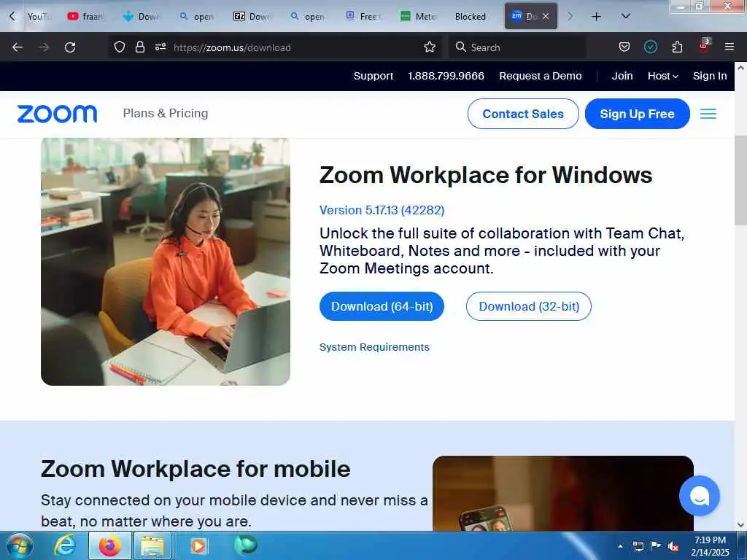This screenshot has width=747, height=560.
Task: Open Firefox application menu
Action: coord(729,47)
